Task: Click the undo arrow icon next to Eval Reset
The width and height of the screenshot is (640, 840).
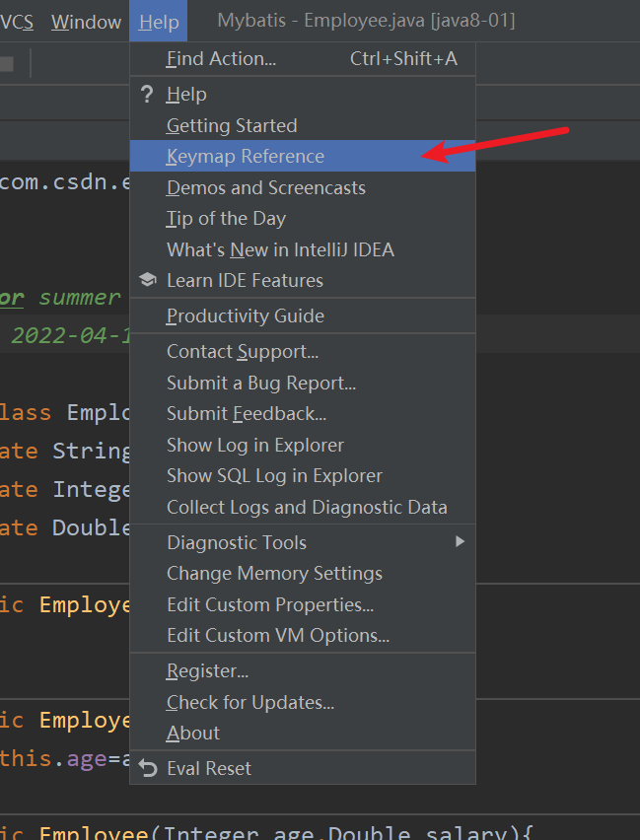Action: 146,767
